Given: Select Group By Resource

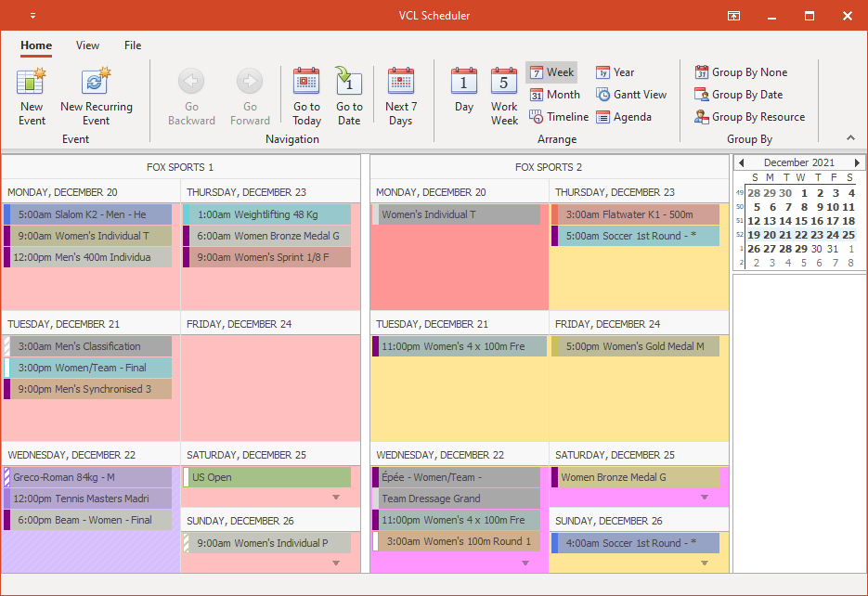Looking at the screenshot, I should pyautogui.click(x=750, y=116).
